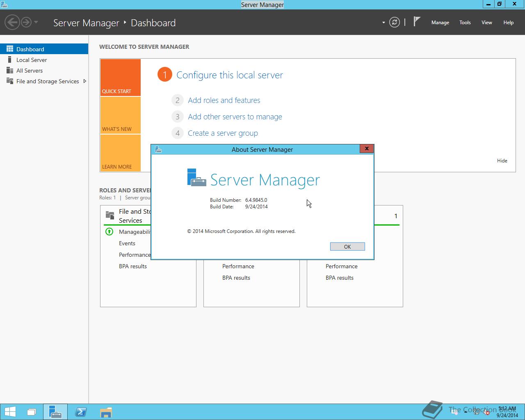Open BPA results in the rightmost tile
This screenshot has height=420, width=525.
click(340, 278)
